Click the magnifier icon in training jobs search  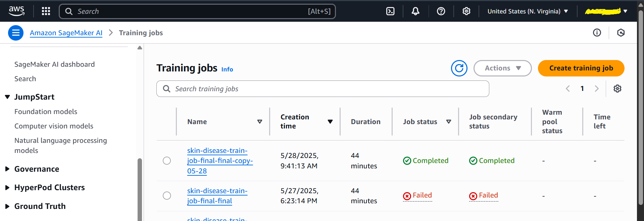[x=166, y=89]
